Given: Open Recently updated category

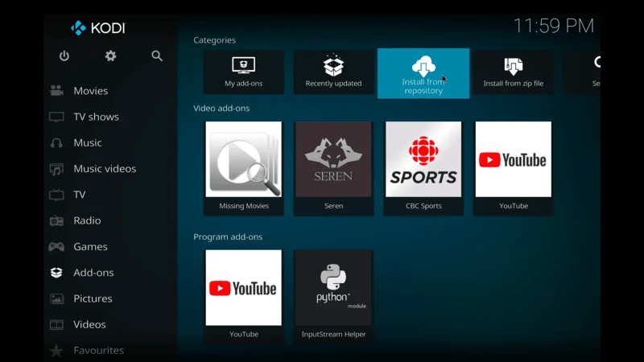Looking at the screenshot, I should [x=333, y=72].
